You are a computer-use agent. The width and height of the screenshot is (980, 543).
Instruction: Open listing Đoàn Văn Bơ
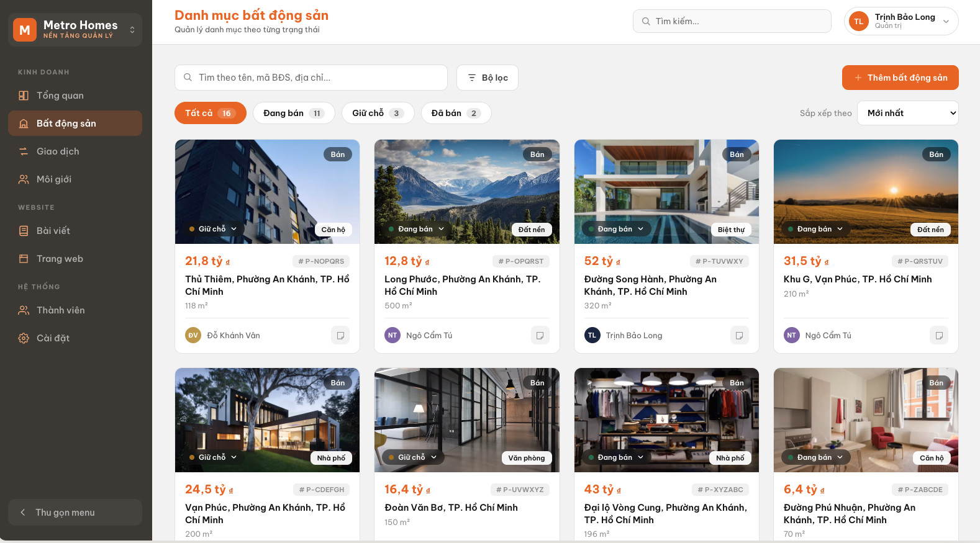click(451, 508)
